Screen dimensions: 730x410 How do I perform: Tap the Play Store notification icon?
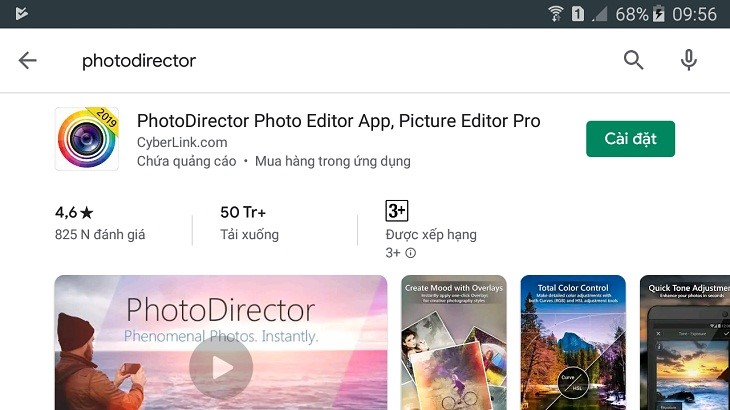21,13
